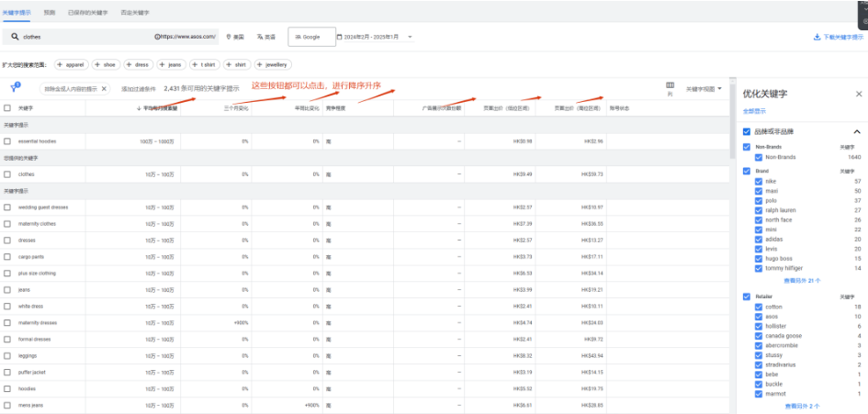Switch to the 预测 tab
The image size is (868, 414).
click(x=49, y=13)
